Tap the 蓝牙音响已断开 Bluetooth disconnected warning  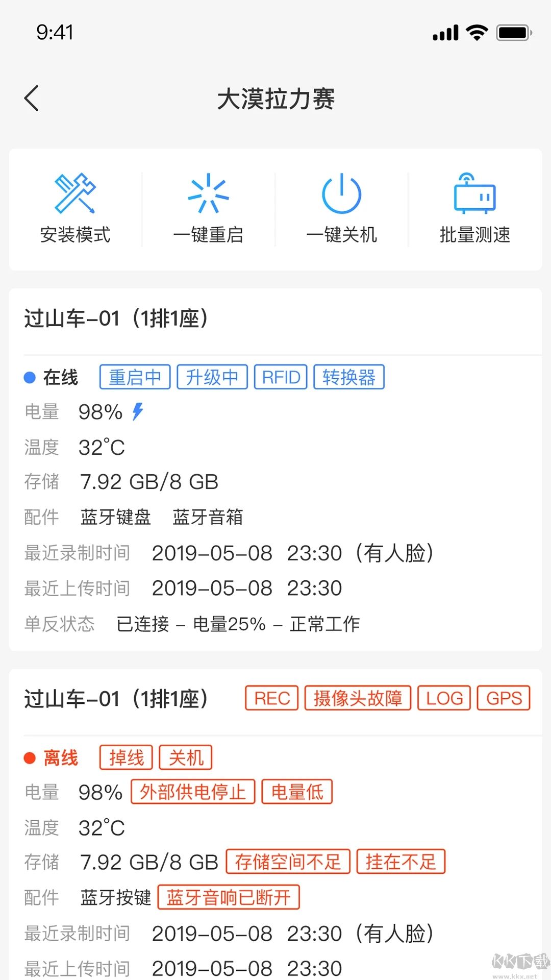click(228, 897)
